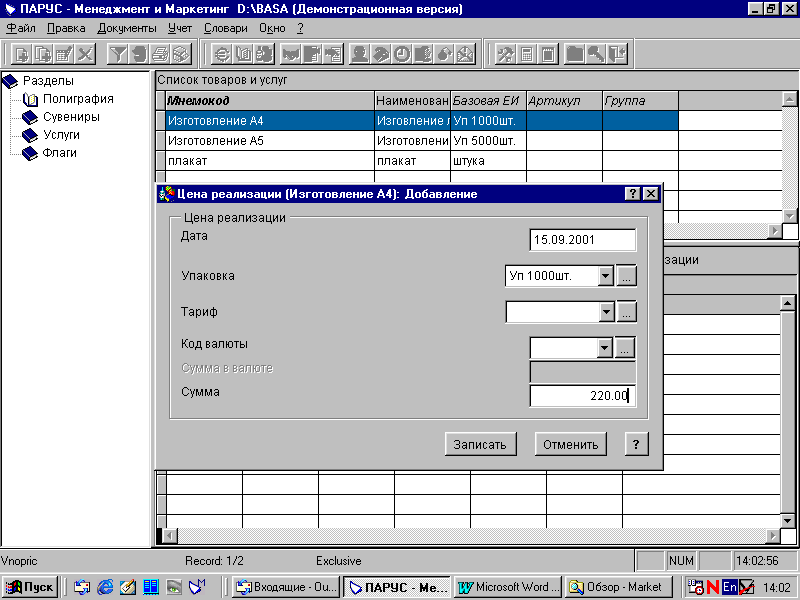Click the Сумма input field
Viewport: 800px width, 600px height.
pos(583,396)
